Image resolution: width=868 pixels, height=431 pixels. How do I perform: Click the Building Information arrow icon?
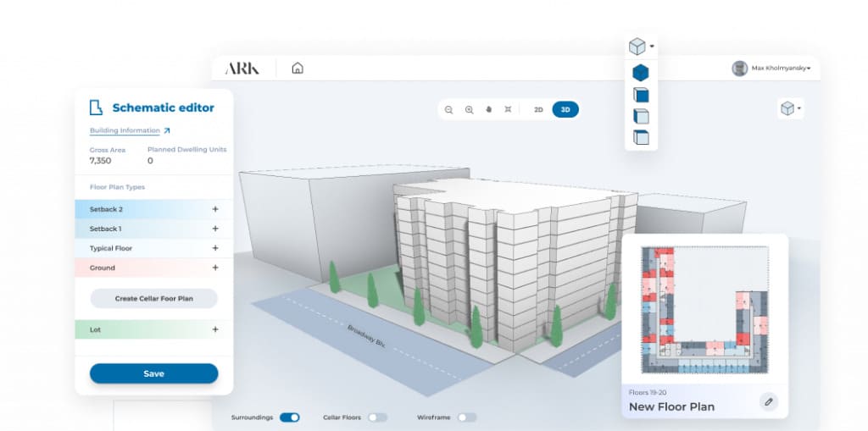tap(167, 130)
